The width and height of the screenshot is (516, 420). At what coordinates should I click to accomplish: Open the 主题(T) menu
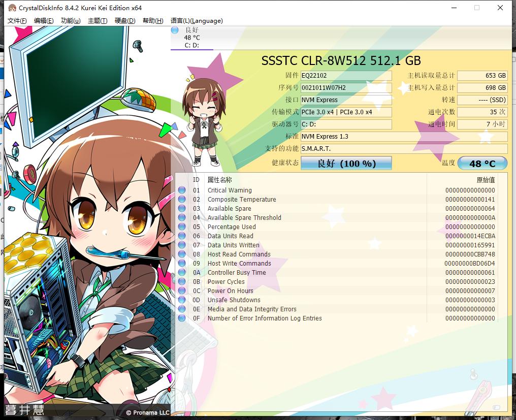[x=98, y=21]
